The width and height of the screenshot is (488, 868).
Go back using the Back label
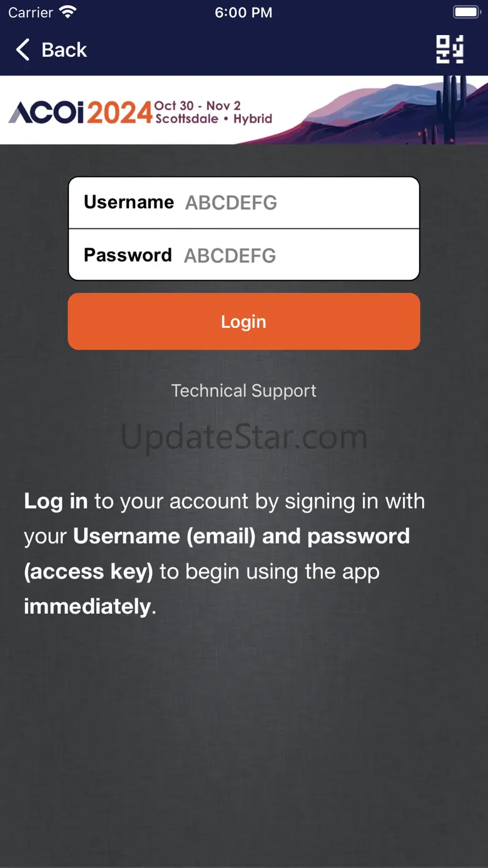pos(64,50)
